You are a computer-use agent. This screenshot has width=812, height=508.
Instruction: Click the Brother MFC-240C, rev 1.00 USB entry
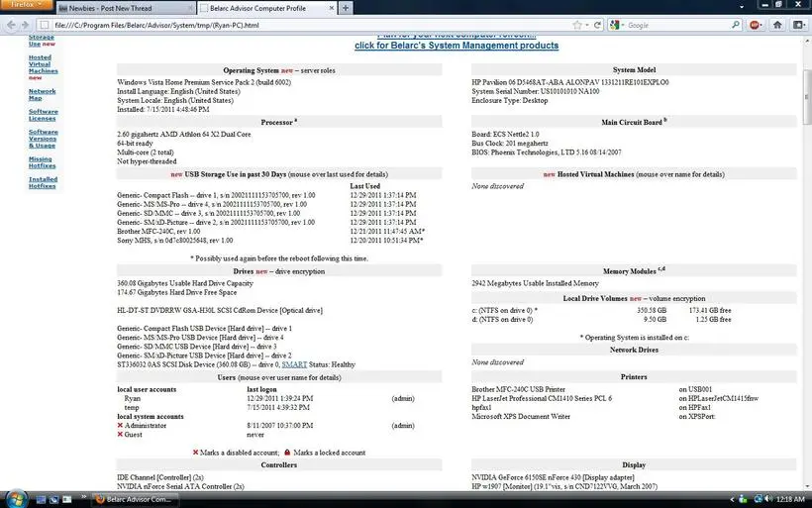click(158, 232)
